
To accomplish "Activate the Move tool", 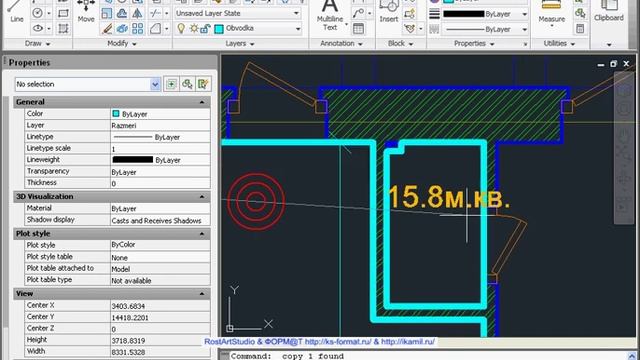I will point(86,12).
